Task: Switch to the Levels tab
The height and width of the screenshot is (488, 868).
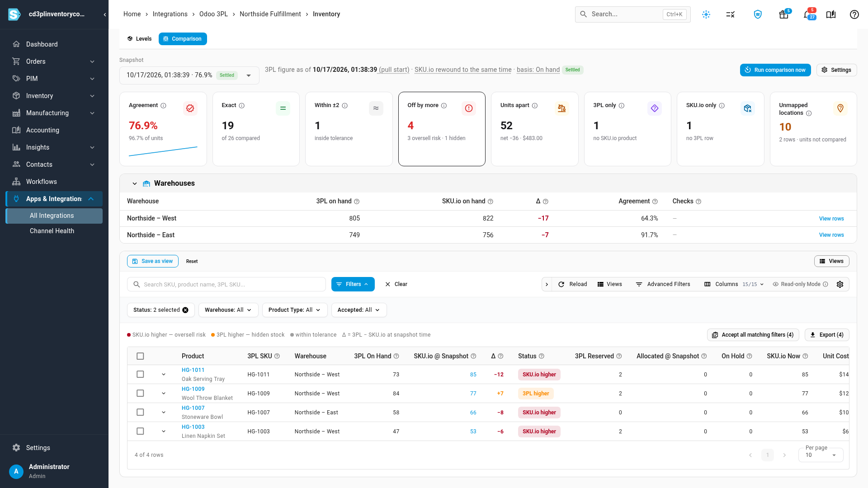Action: [x=139, y=39]
